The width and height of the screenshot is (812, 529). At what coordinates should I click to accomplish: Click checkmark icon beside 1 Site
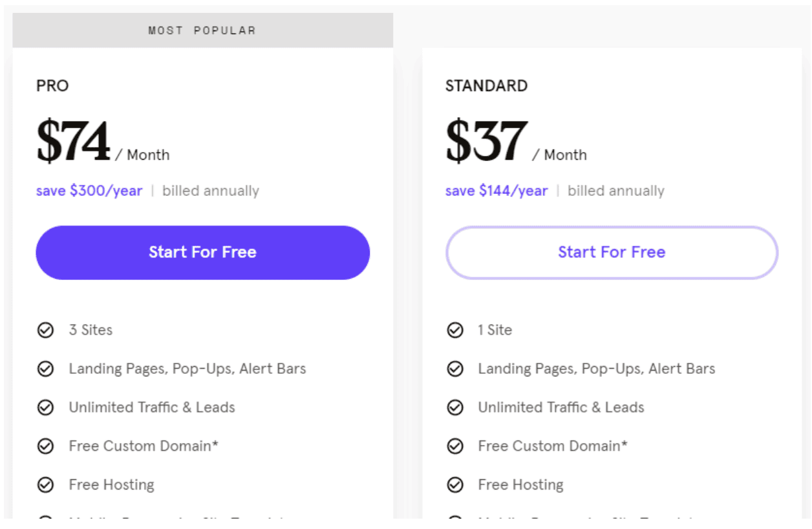455,330
